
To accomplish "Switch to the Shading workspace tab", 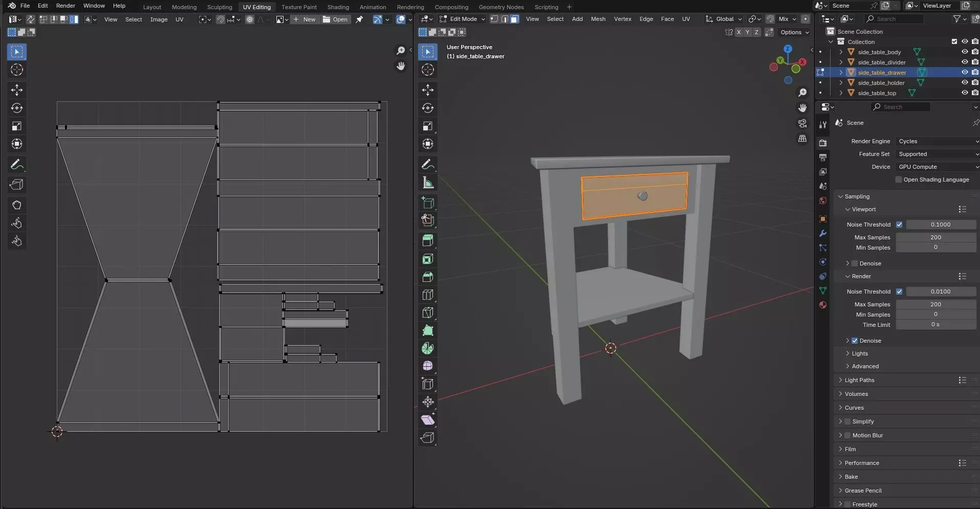I will pyautogui.click(x=338, y=7).
